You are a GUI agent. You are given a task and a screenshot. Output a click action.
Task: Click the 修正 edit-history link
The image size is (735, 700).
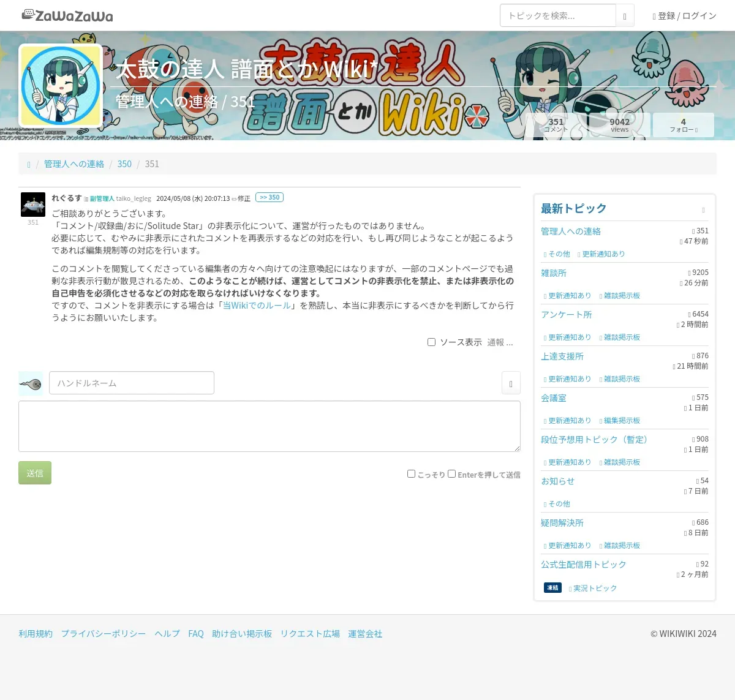241,198
